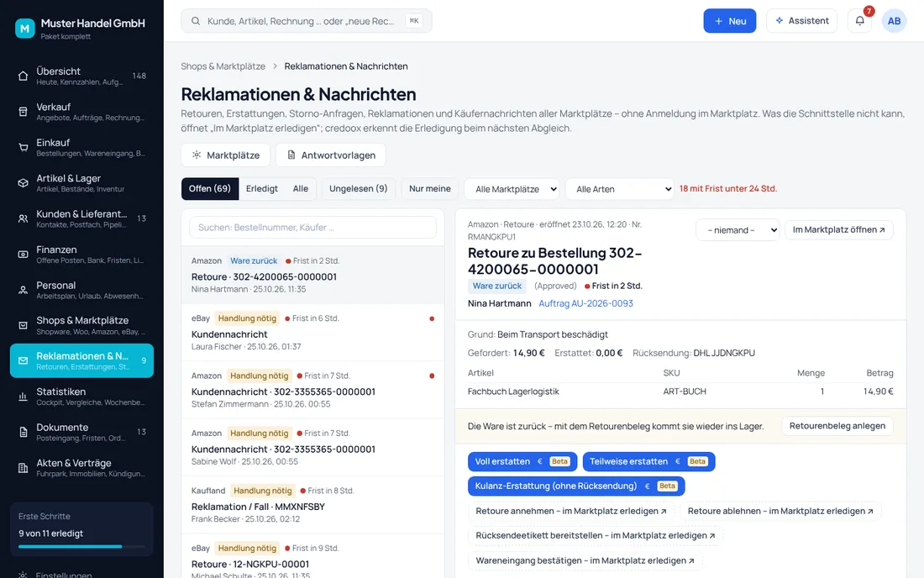Click the Personal person icon
This screenshot has height=578, width=924.
23,290
